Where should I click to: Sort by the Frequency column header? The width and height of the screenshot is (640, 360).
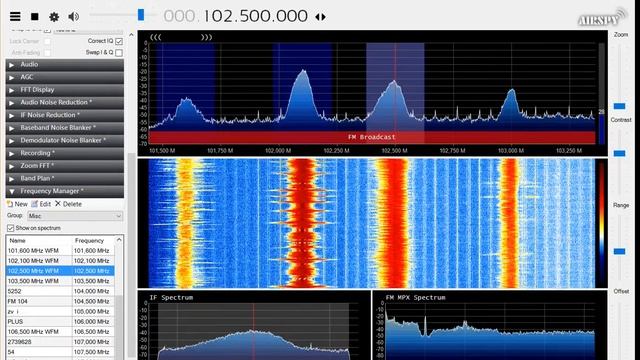click(x=93, y=240)
